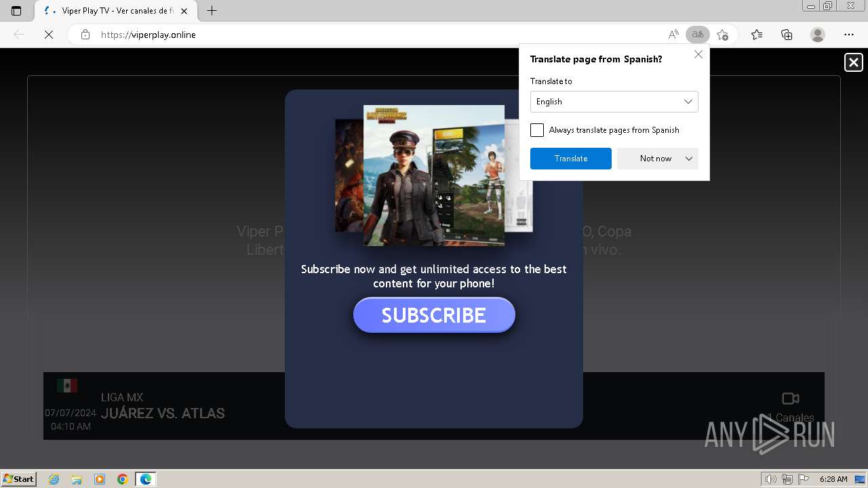Close the Viper Play TV tab
The image size is (868, 488).
point(184,11)
